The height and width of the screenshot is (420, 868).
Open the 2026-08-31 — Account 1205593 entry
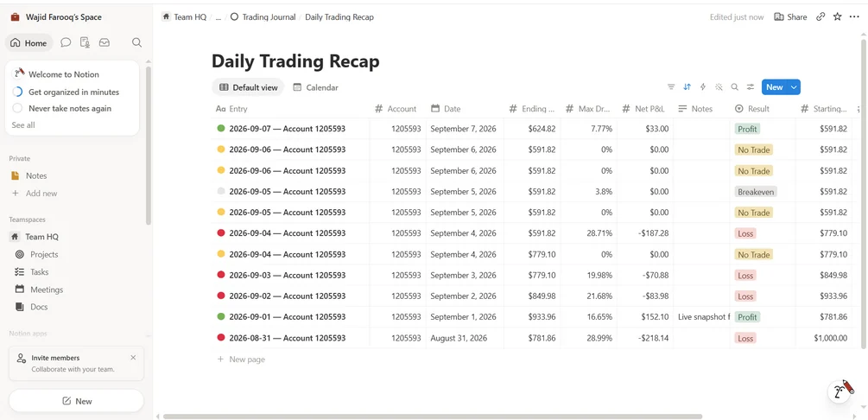pos(287,338)
